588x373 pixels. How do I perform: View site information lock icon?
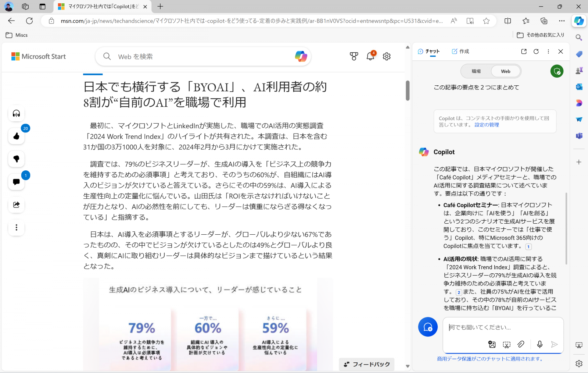pos(51,21)
